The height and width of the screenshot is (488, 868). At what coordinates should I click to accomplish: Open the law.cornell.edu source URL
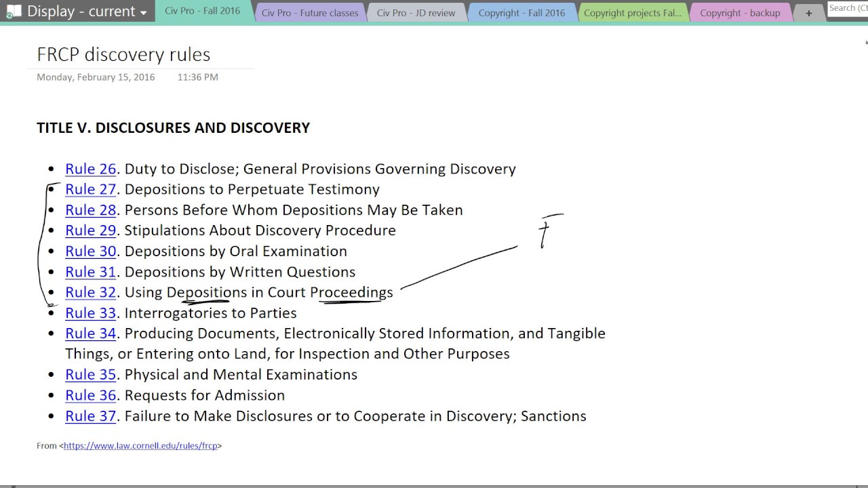point(140,446)
